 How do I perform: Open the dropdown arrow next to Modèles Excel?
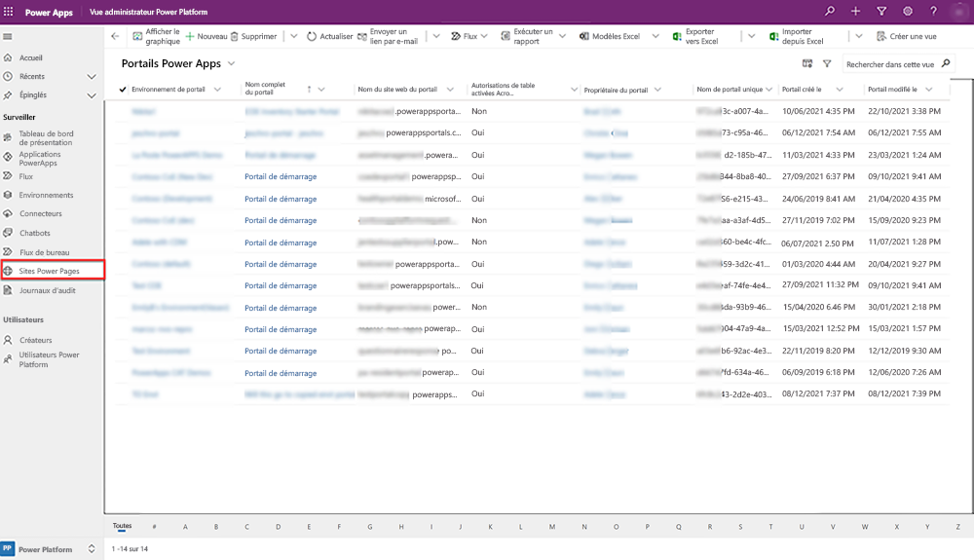(656, 36)
